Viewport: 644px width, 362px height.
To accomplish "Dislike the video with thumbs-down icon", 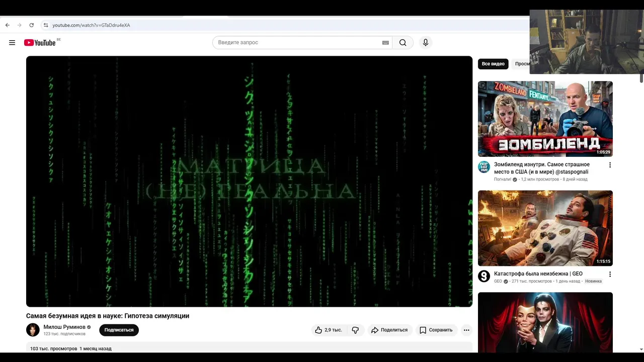I will (x=355, y=330).
